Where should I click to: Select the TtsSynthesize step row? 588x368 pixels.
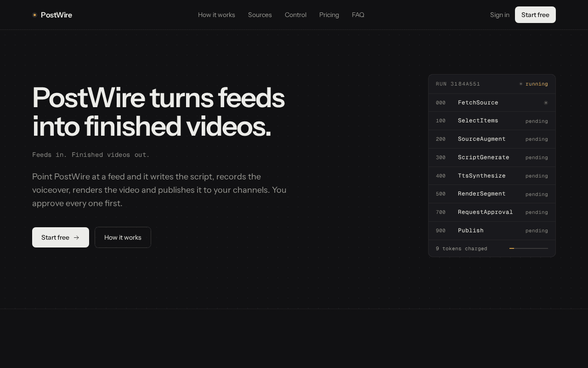492,176
